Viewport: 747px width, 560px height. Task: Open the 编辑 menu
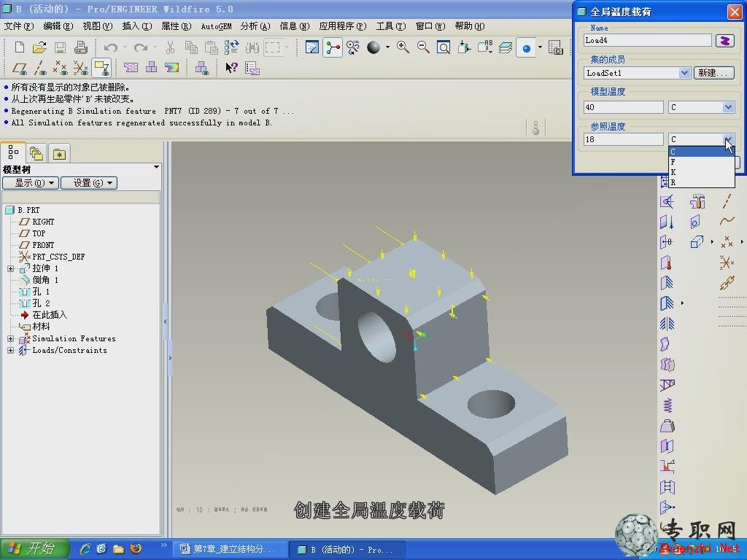click(58, 26)
